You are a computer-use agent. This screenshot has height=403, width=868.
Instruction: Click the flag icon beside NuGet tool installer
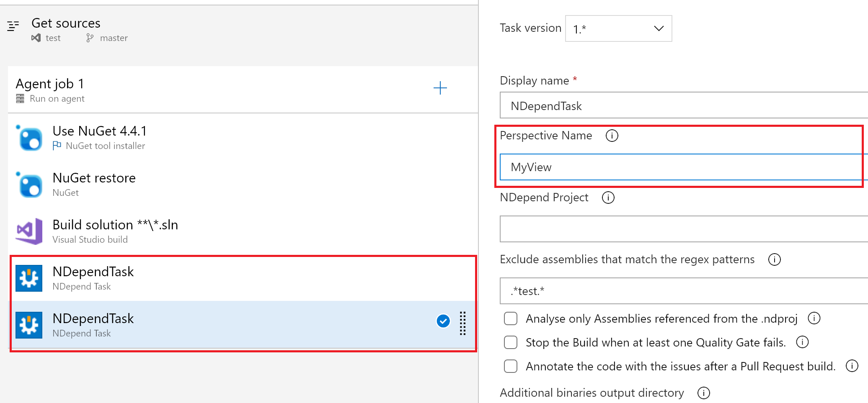coord(57,146)
